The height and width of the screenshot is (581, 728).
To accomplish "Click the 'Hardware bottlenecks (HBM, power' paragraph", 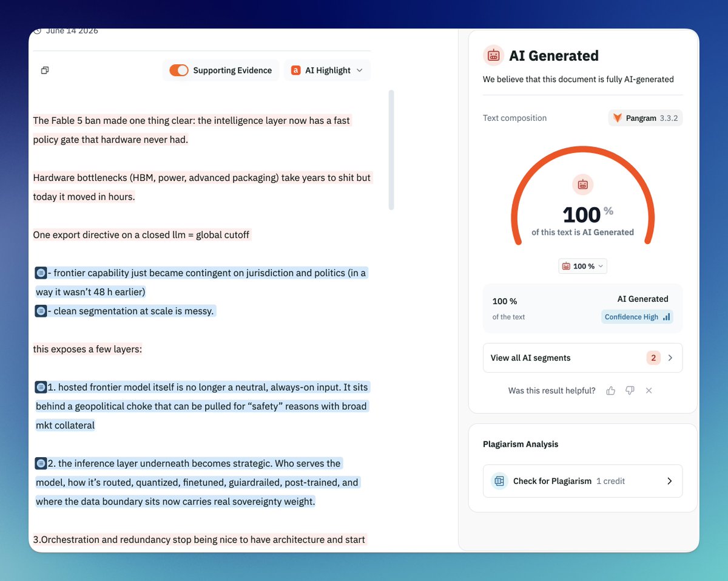I will pos(201,188).
